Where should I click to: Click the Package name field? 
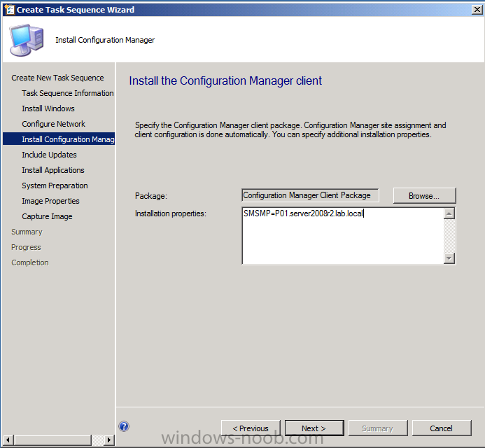(x=310, y=195)
